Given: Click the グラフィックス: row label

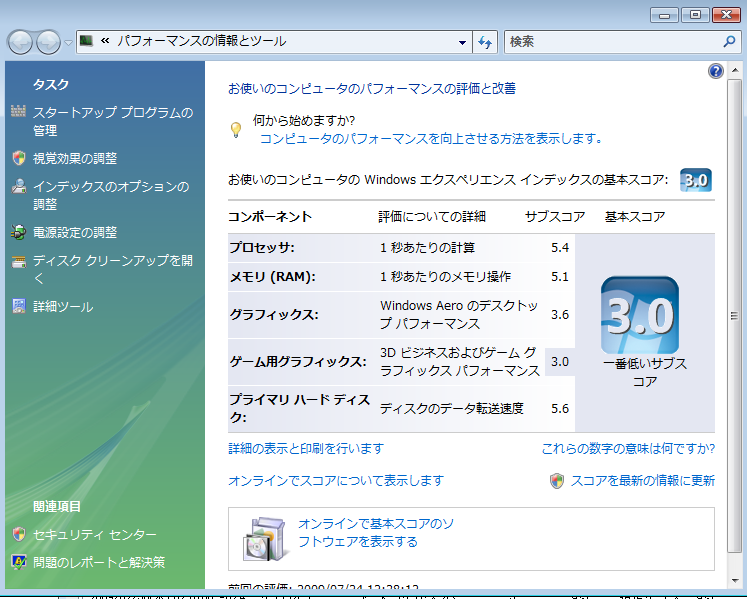Looking at the screenshot, I should [x=274, y=315].
